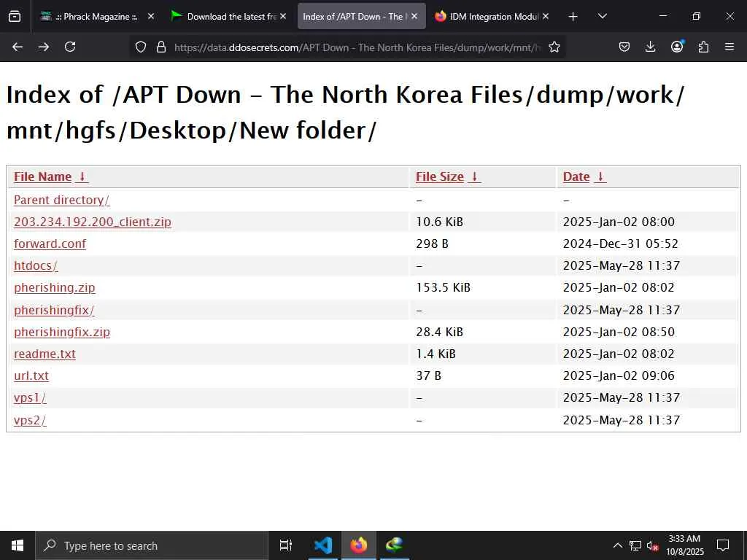Screen dimensions: 747x560
Task: Download 203.234.192.200_client.zip
Action: point(93,222)
